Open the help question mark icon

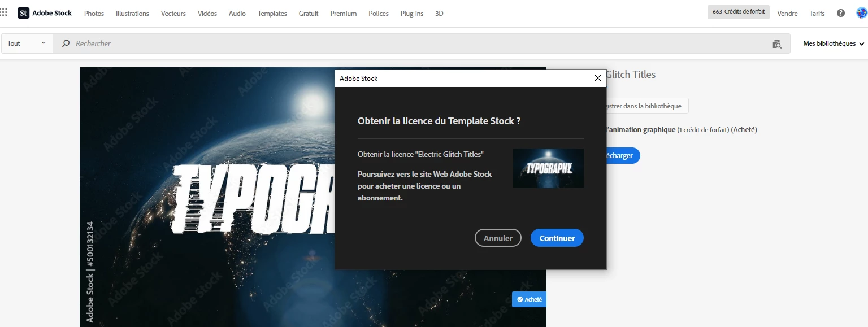841,13
